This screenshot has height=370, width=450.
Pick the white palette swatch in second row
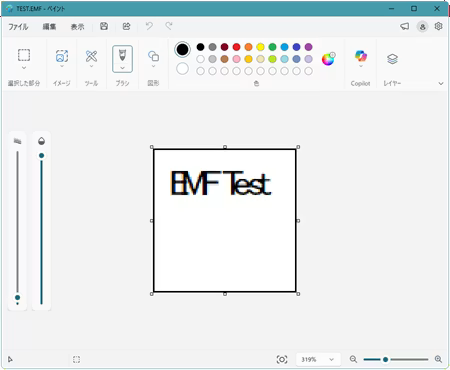point(200,59)
